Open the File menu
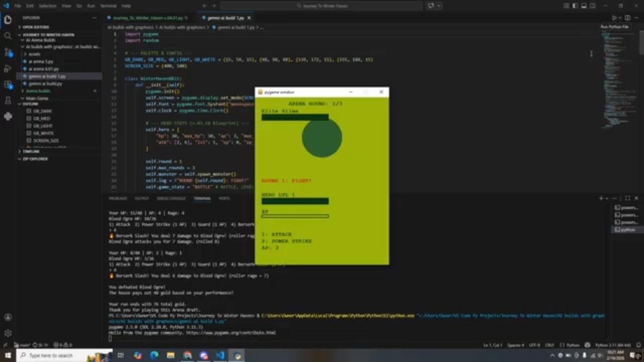This screenshot has height=362, width=644. pyautogui.click(x=18, y=6)
